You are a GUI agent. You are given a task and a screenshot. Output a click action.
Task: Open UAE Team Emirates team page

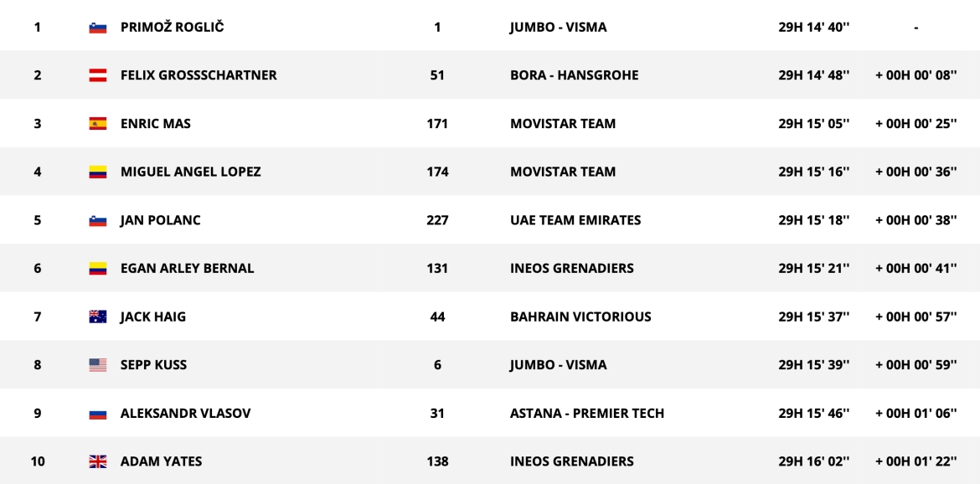[575, 220]
